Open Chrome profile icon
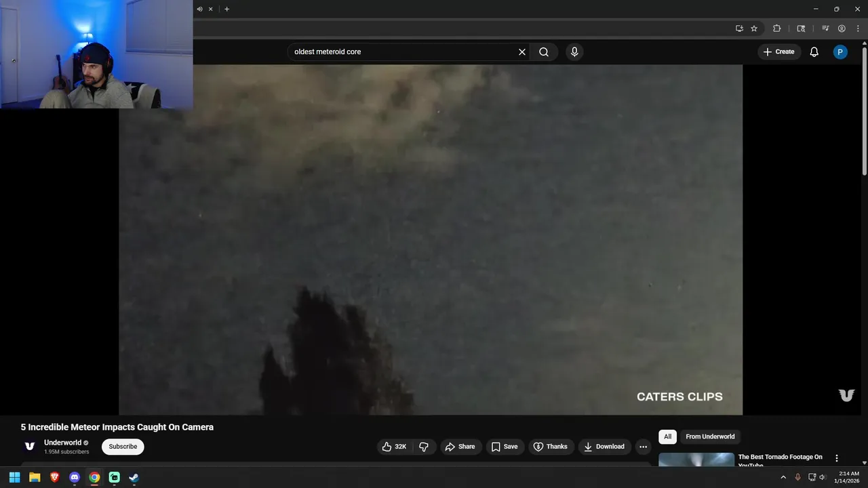 pyautogui.click(x=842, y=28)
